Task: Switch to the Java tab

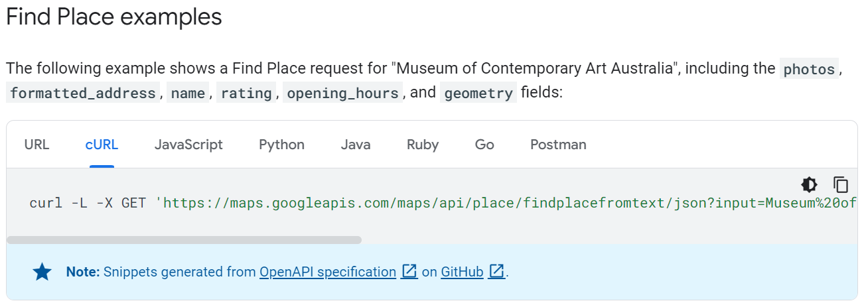Action: [356, 145]
